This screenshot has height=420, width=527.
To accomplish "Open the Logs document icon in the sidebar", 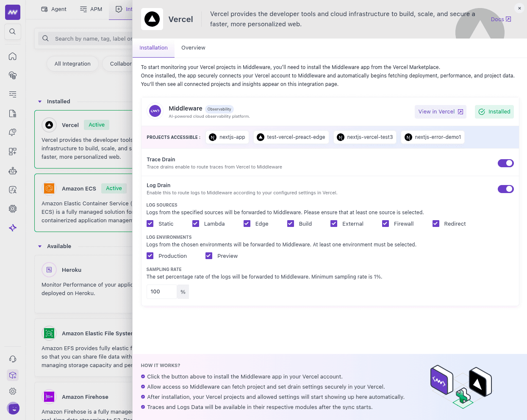I will (x=13, y=113).
